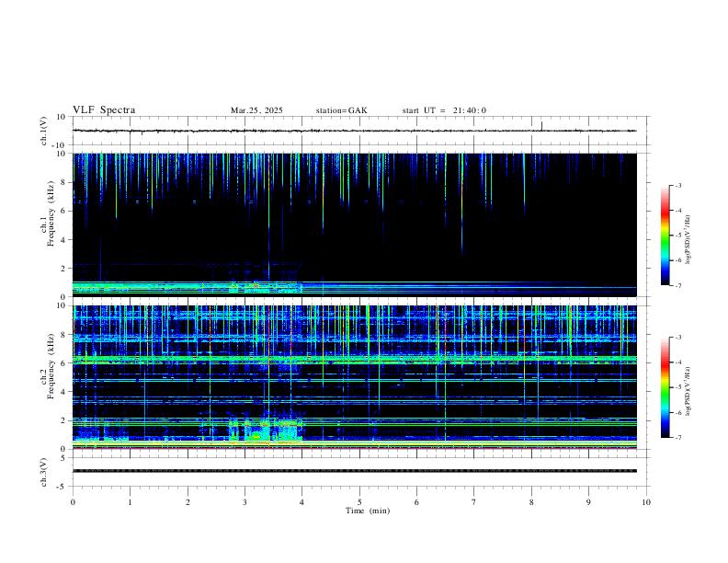The image size is (728, 563).
Task: Click the time axis tick label "0"
Action: point(73,502)
